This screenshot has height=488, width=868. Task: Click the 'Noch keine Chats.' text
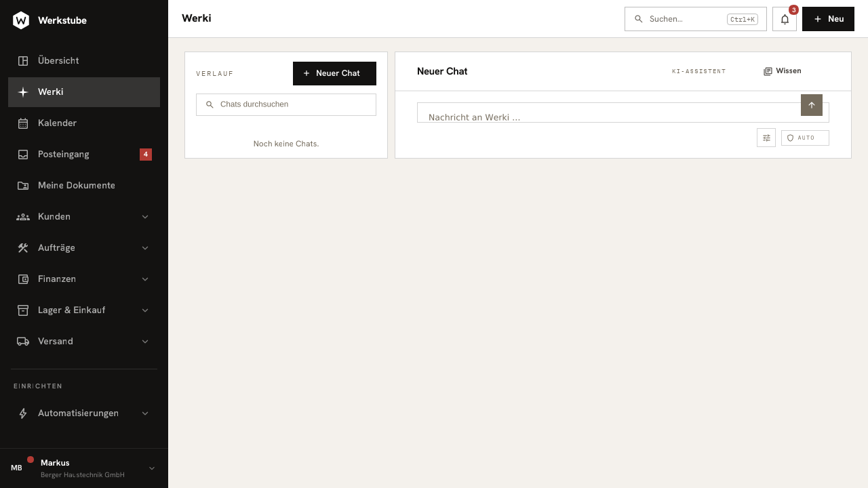[286, 144]
